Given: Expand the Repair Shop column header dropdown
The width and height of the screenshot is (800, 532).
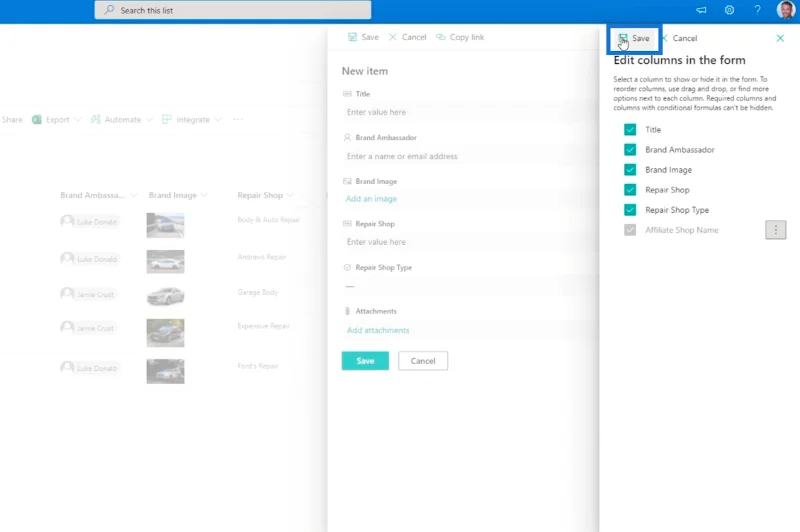Looking at the screenshot, I should click(290, 195).
